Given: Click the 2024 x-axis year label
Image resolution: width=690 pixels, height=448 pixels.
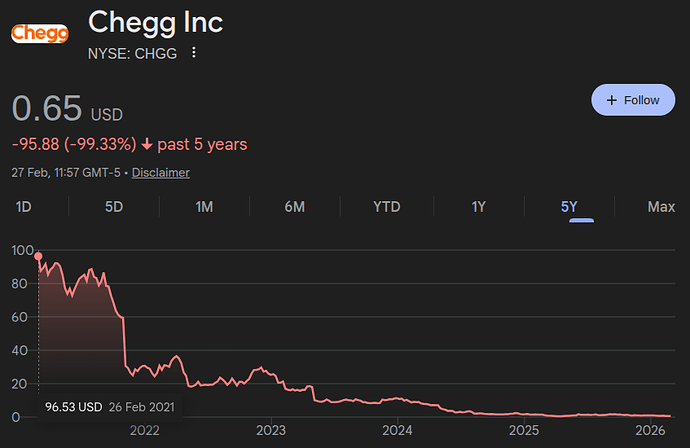Looking at the screenshot, I should (397, 431).
